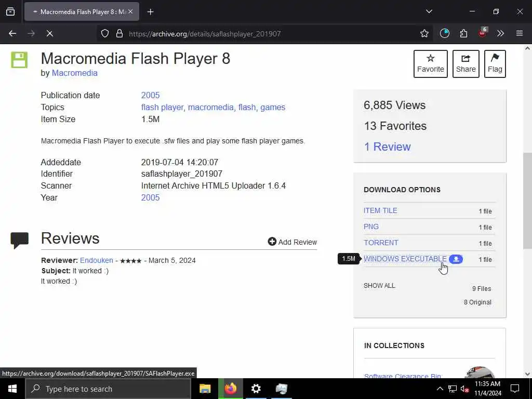Click Add Review
This screenshot has width=532, height=399.
pos(292,242)
